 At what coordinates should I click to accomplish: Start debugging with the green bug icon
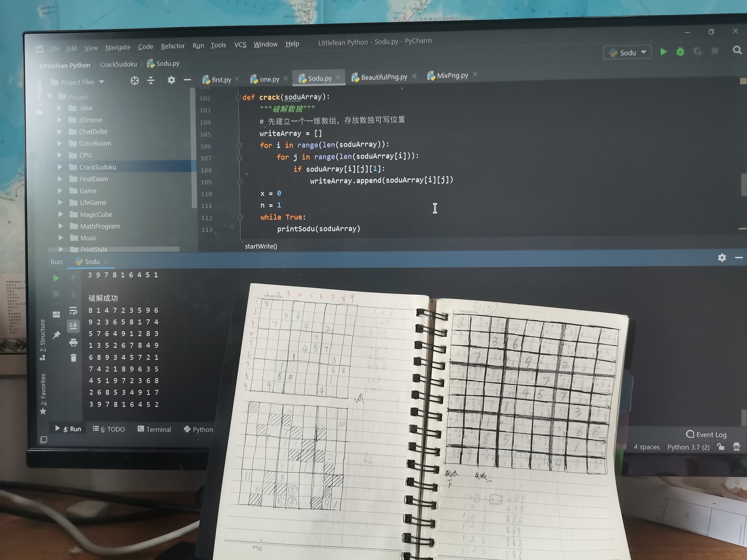tap(680, 51)
